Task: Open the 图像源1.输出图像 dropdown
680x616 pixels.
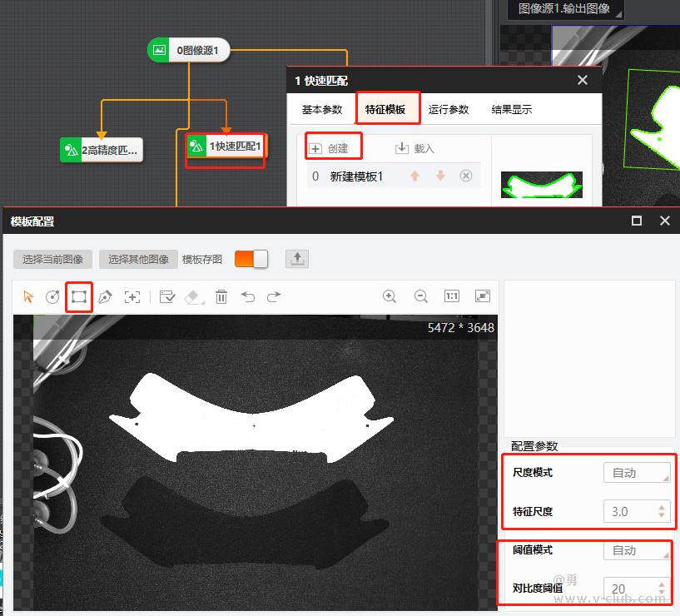Action: pyautogui.click(x=565, y=9)
